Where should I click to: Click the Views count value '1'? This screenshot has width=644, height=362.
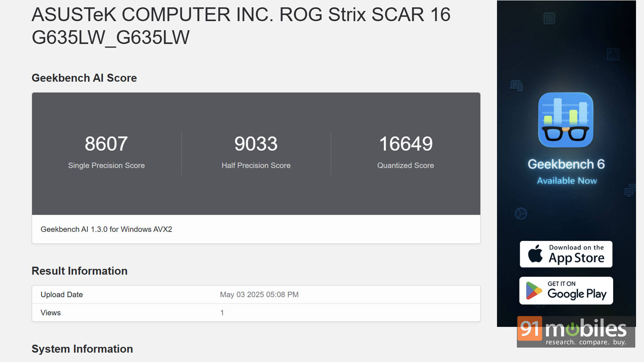point(222,312)
